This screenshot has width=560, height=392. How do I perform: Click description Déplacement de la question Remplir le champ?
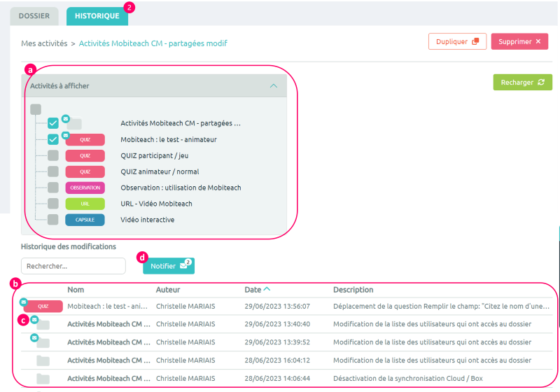(441, 307)
